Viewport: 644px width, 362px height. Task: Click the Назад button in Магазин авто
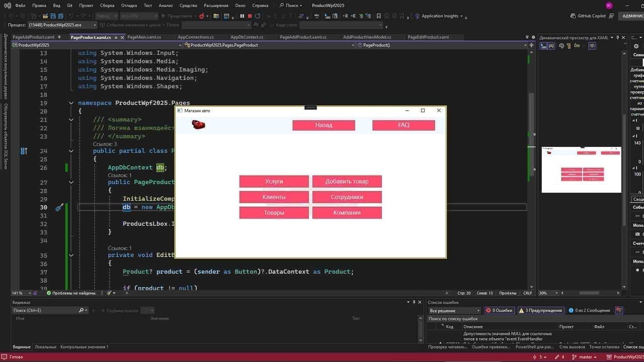[x=324, y=125]
